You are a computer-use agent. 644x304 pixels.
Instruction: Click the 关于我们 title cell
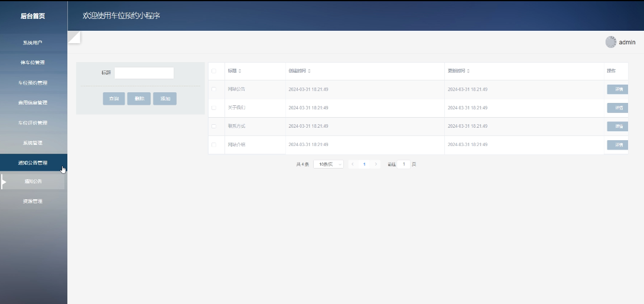pyautogui.click(x=236, y=108)
